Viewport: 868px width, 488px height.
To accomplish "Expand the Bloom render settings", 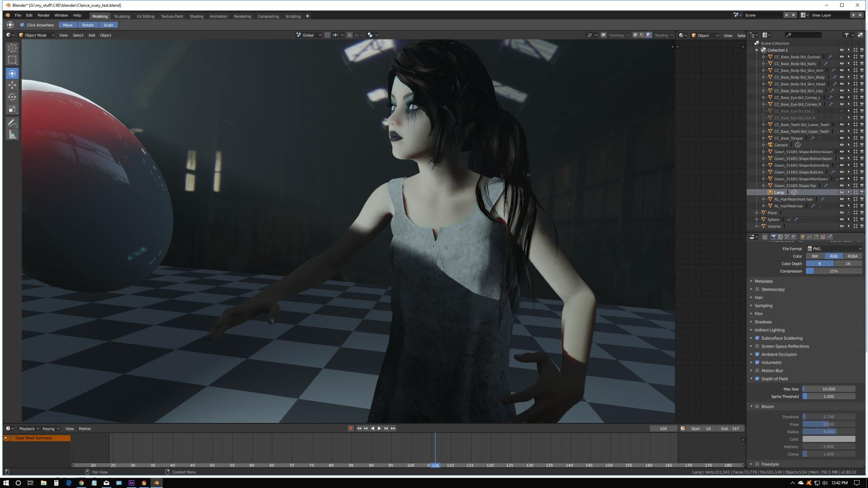I will 752,406.
